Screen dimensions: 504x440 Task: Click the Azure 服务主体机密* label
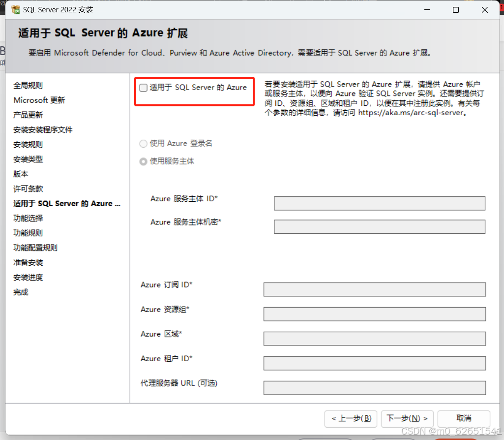(x=186, y=222)
